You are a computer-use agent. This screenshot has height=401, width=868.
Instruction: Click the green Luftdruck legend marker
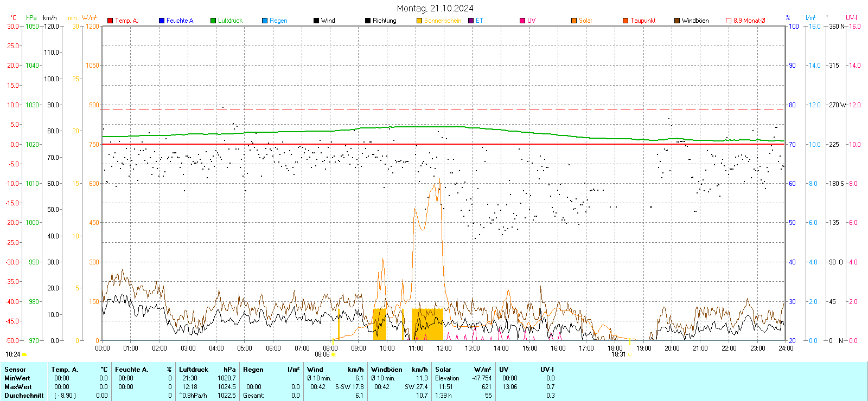(213, 21)
